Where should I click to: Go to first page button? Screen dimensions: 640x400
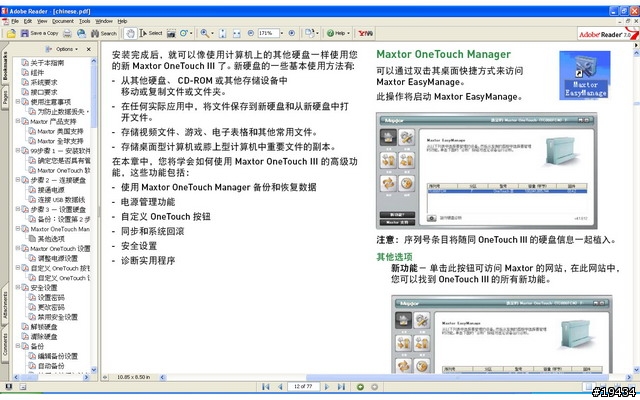coord(266,387)
